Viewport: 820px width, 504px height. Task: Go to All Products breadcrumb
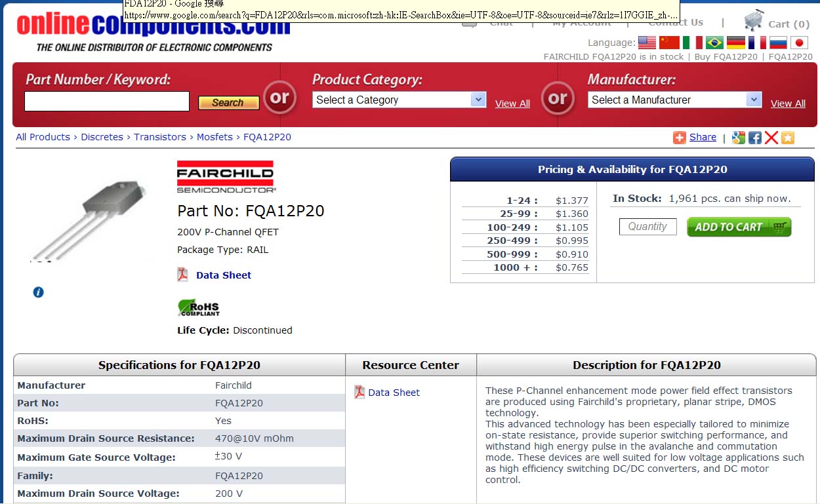(43, 137)
